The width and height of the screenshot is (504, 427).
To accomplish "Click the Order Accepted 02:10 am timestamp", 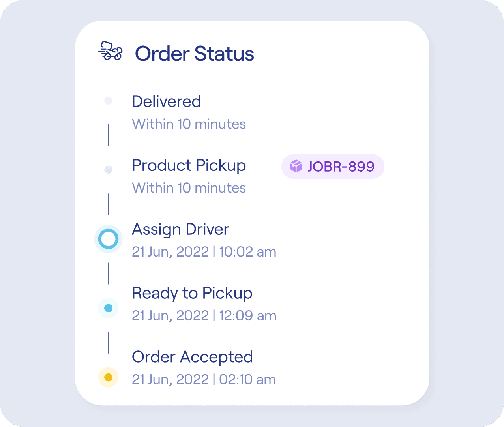I will 204,380.
